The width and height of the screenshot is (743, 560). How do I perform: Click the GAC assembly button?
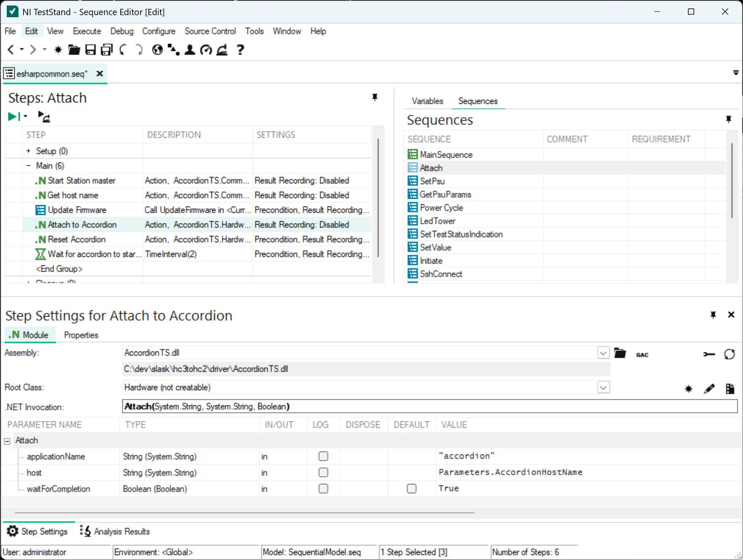pos(642,355)
